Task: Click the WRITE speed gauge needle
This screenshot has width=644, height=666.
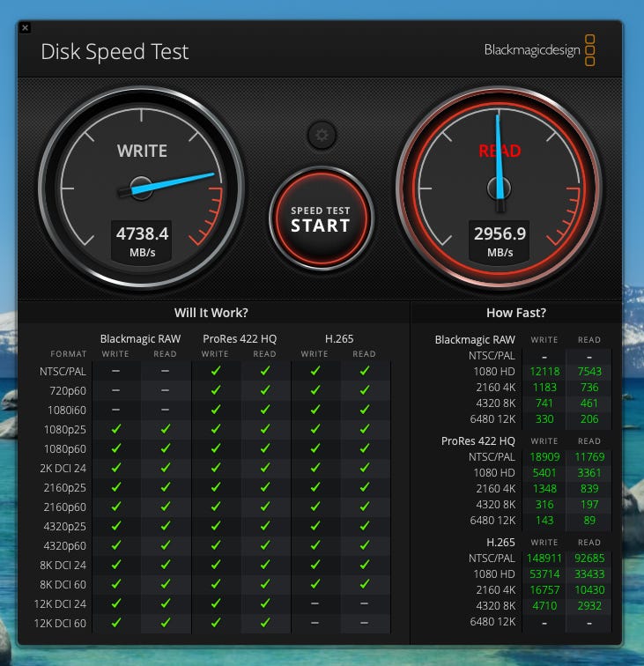Action: click(x=176, y=181)
